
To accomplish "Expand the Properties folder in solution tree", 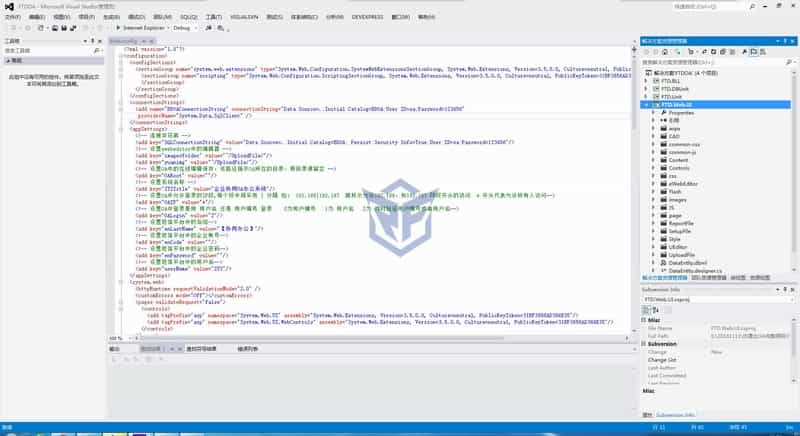I will [654, 113].
